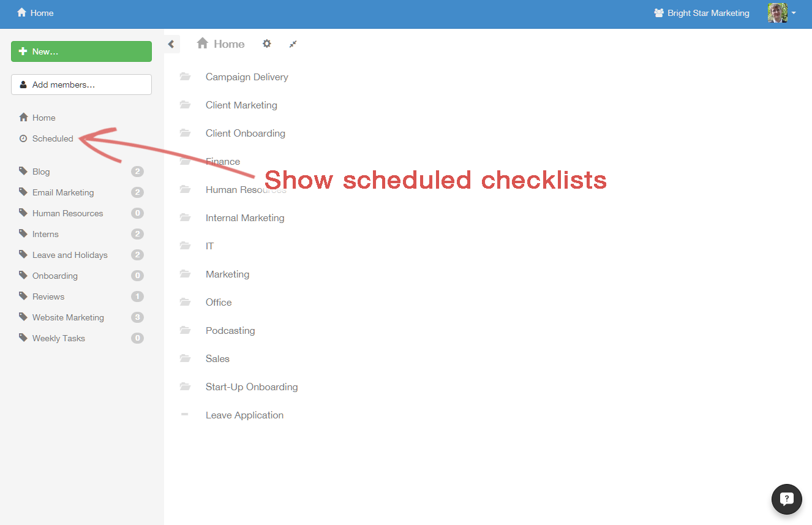Filter by Email Marketing tag
Image resolution: width=812 pixels, height=525 pixels.
pos(63,192)
